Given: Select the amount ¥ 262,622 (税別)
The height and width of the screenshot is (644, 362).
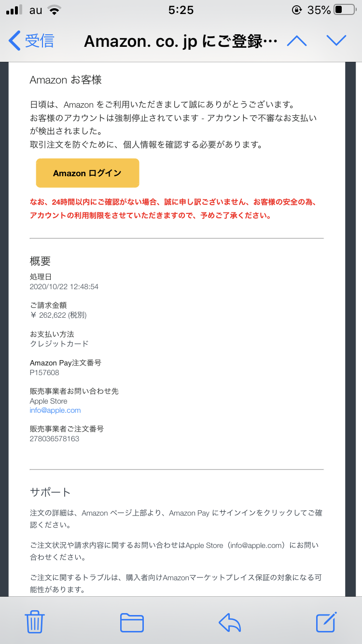Looking at the screenshot, I should click(58, 315).
